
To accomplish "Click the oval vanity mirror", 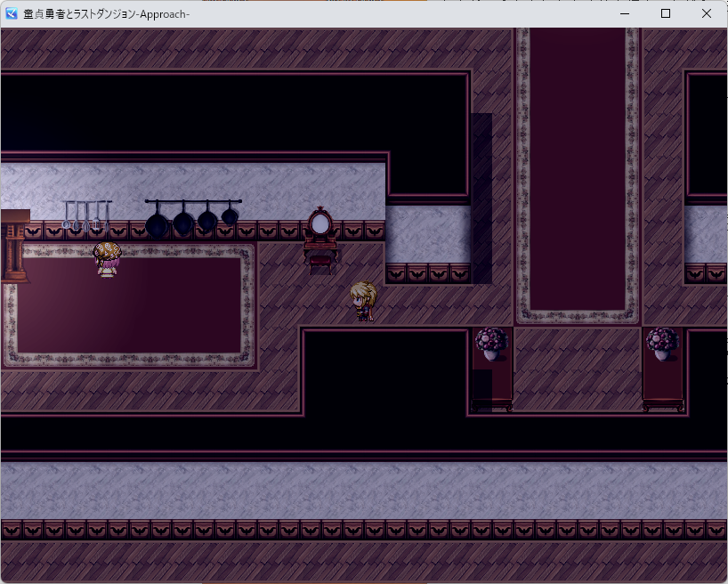I will 320,223.
